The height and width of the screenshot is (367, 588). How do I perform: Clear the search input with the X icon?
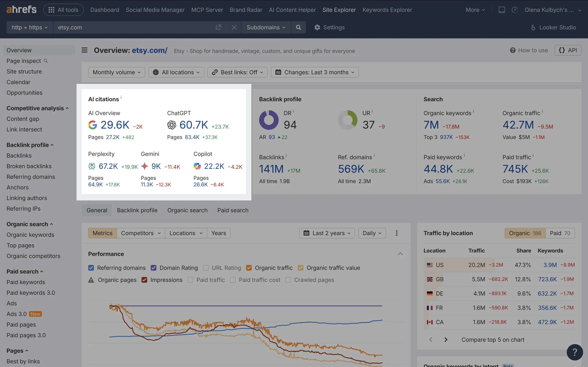tap(234, 27)
